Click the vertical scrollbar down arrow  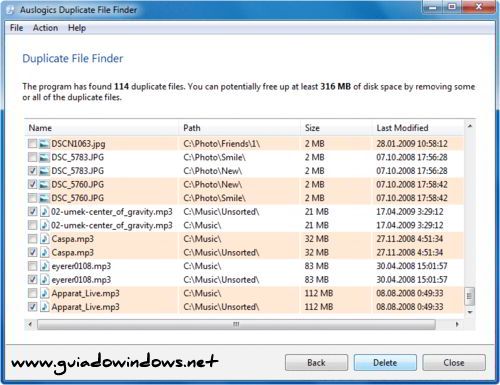click(x=470, y=312)
